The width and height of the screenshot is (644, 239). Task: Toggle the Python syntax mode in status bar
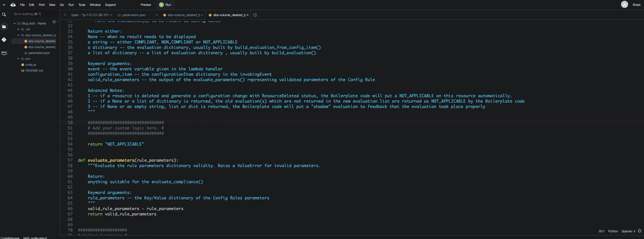[613, 231]
